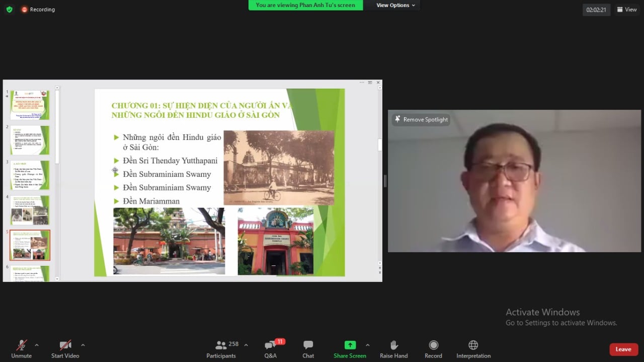Start recording with the Record button
644x362 pixels.
click(433, 349)
